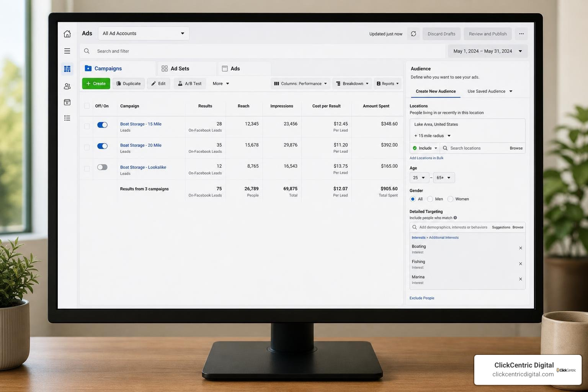Open the audiences people icon in sidebar
This screenshot has width=588, height=392.
67,87
